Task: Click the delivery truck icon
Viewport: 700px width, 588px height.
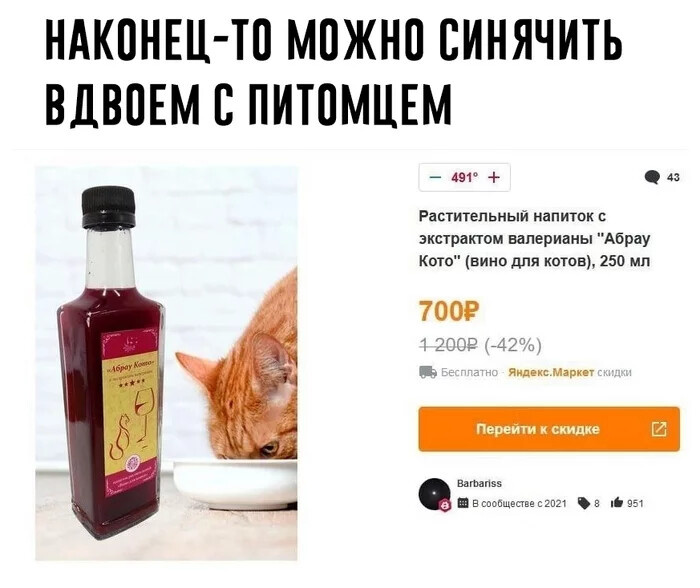Action: pos(428,372)
